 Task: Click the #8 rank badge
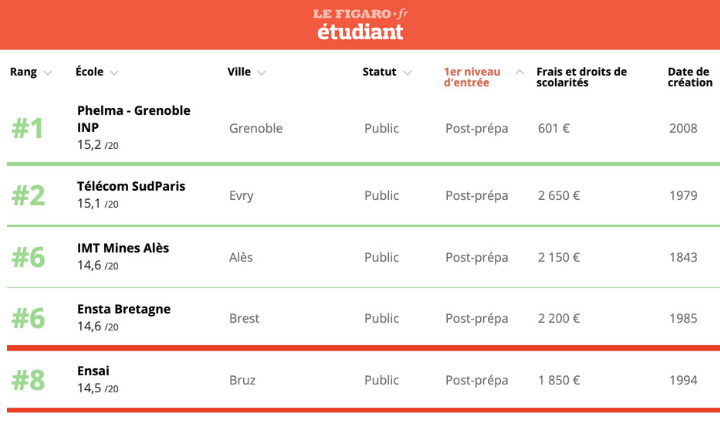coord(28,381)
